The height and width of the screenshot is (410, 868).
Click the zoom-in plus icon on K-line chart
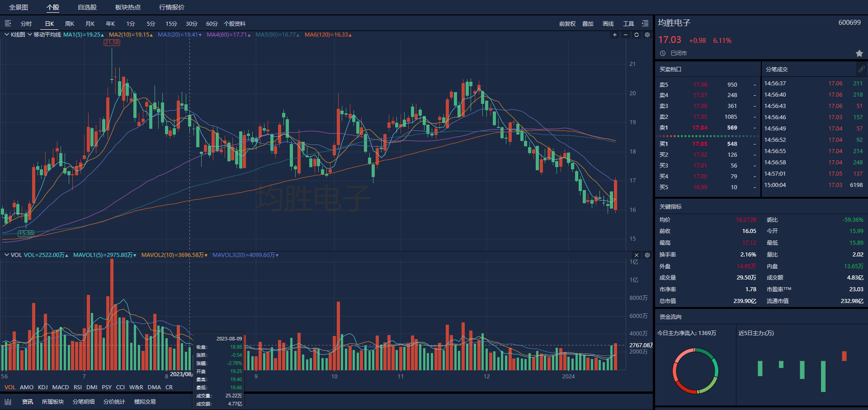(614, 35)
